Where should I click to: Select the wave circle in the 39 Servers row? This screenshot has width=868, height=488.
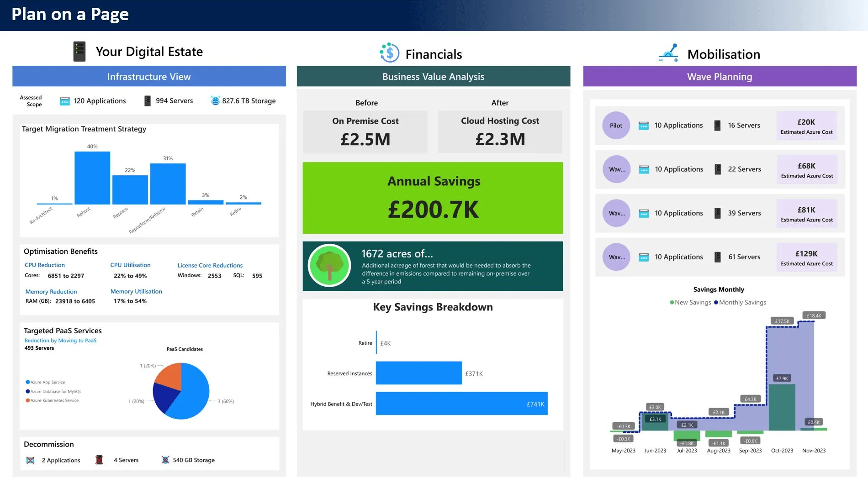click(616, 213)
